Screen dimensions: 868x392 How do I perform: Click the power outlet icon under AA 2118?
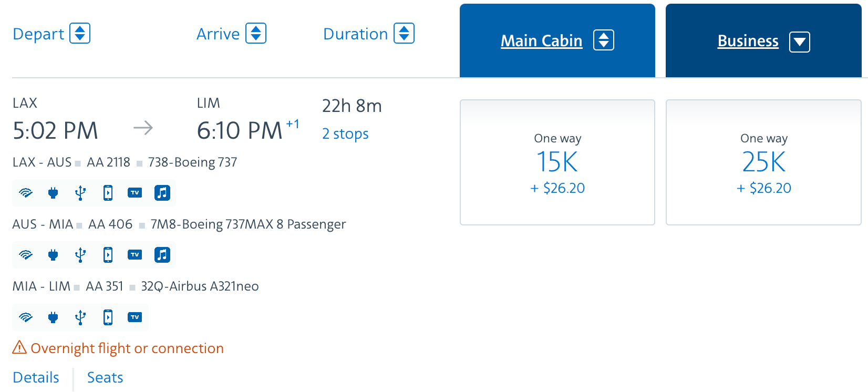pyautogui.click(x=53, y=193)
